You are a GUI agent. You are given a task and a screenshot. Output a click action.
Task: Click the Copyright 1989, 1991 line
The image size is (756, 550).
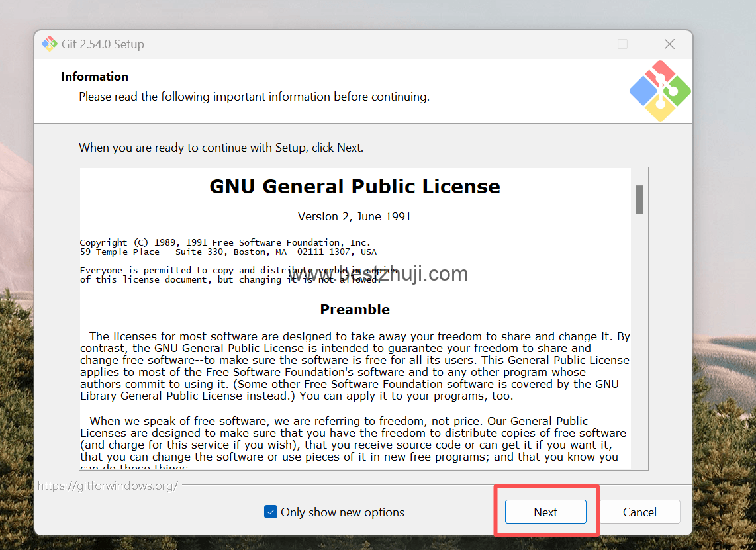pos(225,242)
